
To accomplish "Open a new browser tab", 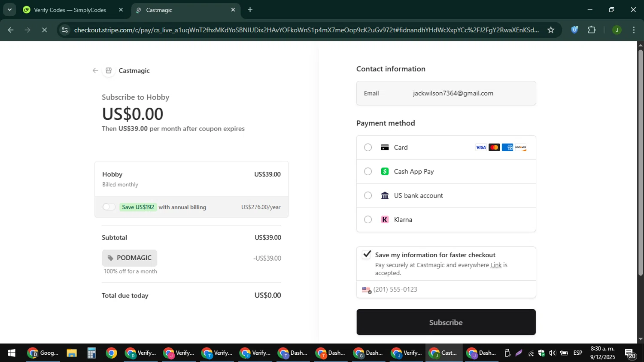I will coord(250,9).
